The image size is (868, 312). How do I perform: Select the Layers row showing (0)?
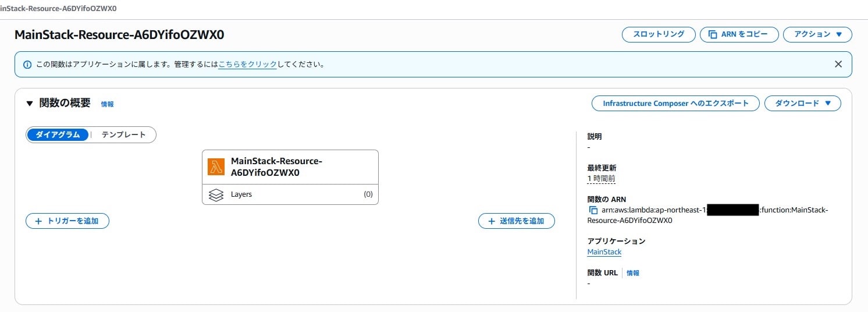(290, 194)
